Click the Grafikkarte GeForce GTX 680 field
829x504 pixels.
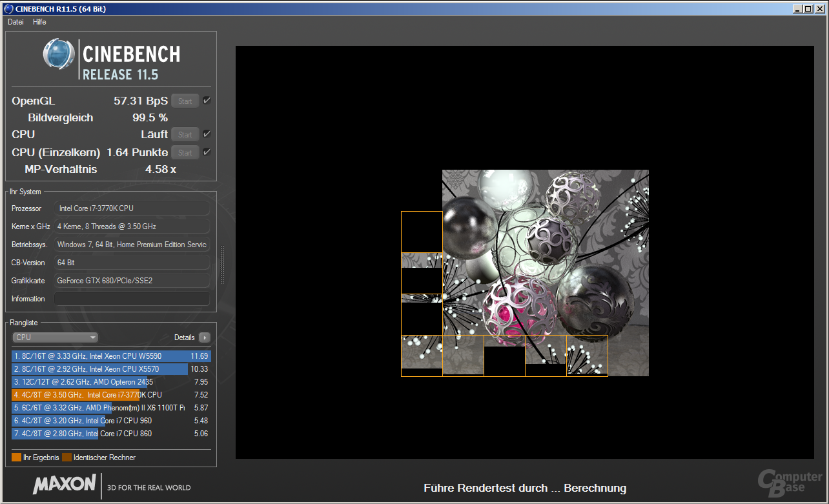point(132,281)
